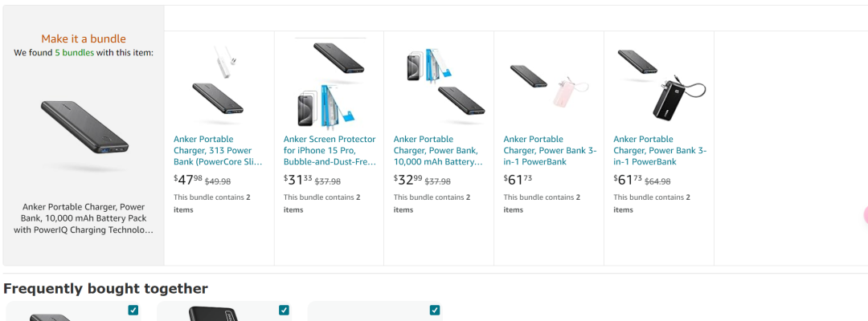Open second Frequently bought together product image
The image size is (868, 321).
215,314
